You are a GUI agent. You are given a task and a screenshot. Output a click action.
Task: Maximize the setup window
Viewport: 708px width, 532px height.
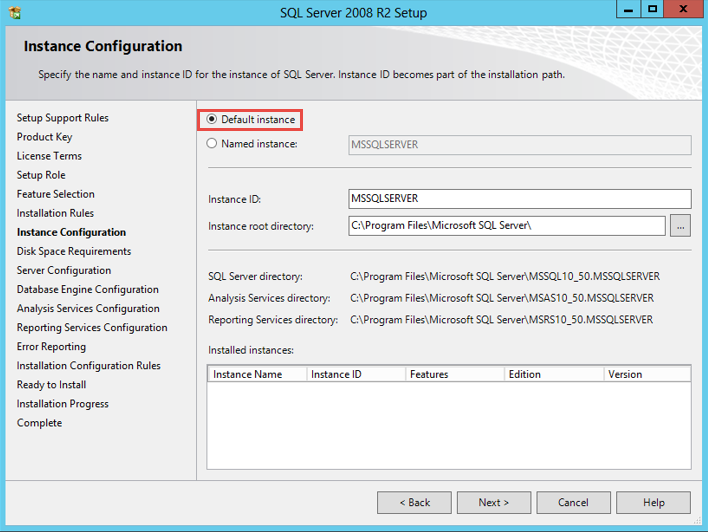coord(652,9)
